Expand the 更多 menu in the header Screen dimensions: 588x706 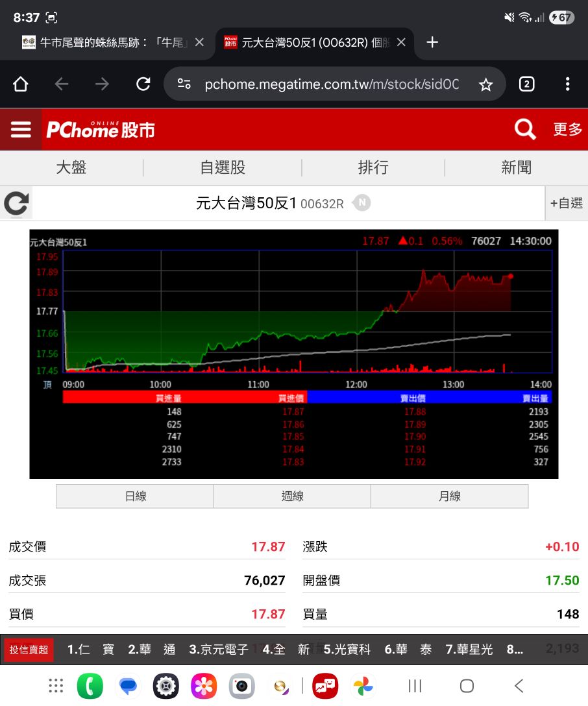[567, 130]
